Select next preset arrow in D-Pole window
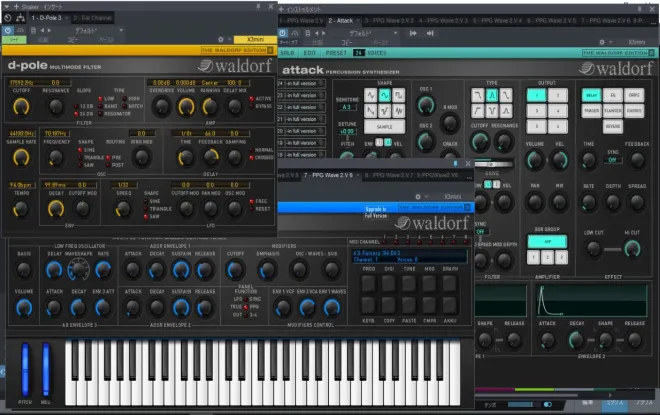Image resolution: width=660 pixels, height=415 pixels. point(49,30)
